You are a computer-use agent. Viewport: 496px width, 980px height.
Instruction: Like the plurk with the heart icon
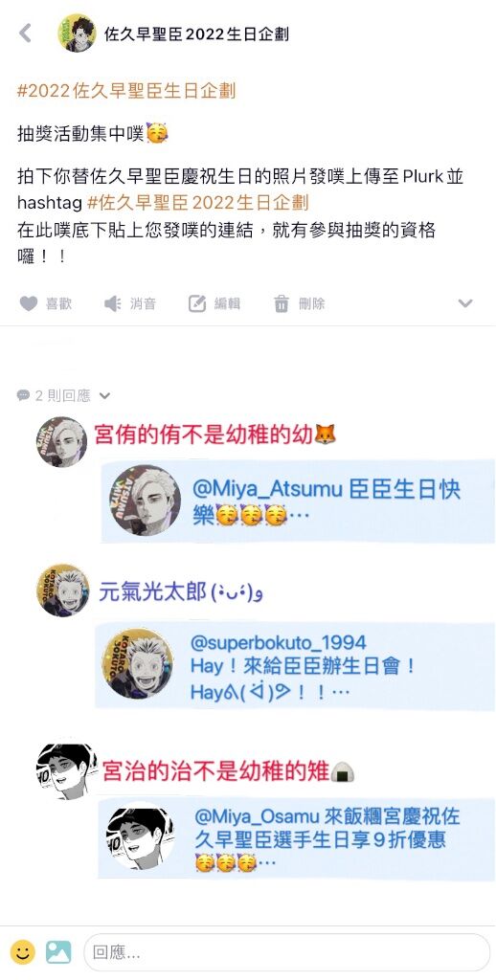pyautogui.click(x=28, y=303)
